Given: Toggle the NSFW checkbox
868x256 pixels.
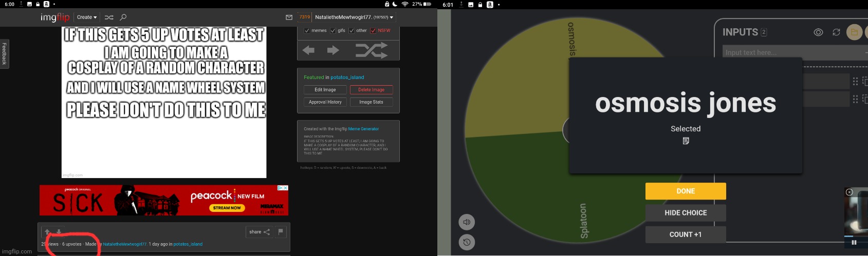Looking at the screenshot, I should click(x=373, y=31).
